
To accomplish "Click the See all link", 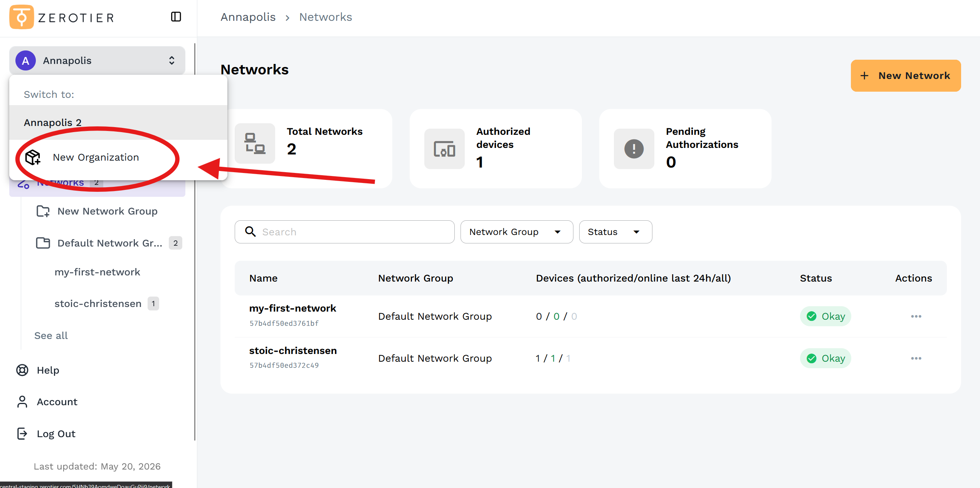I will point(51,335).
